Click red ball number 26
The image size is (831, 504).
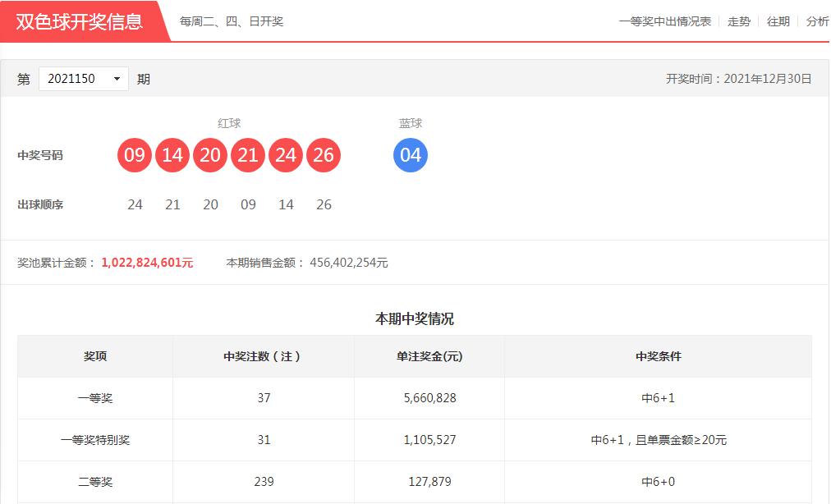[324, 155]
